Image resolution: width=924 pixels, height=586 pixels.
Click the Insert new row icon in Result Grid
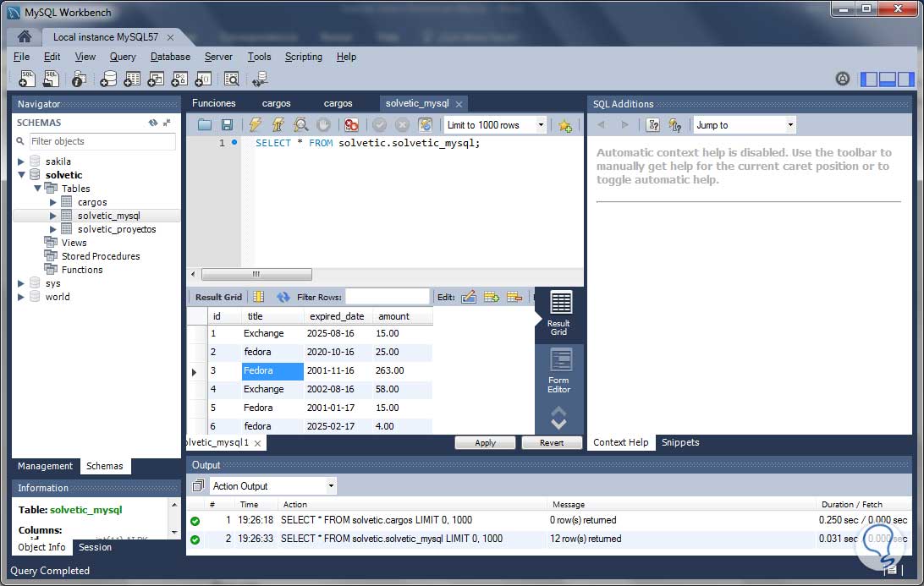click(492, 296)
